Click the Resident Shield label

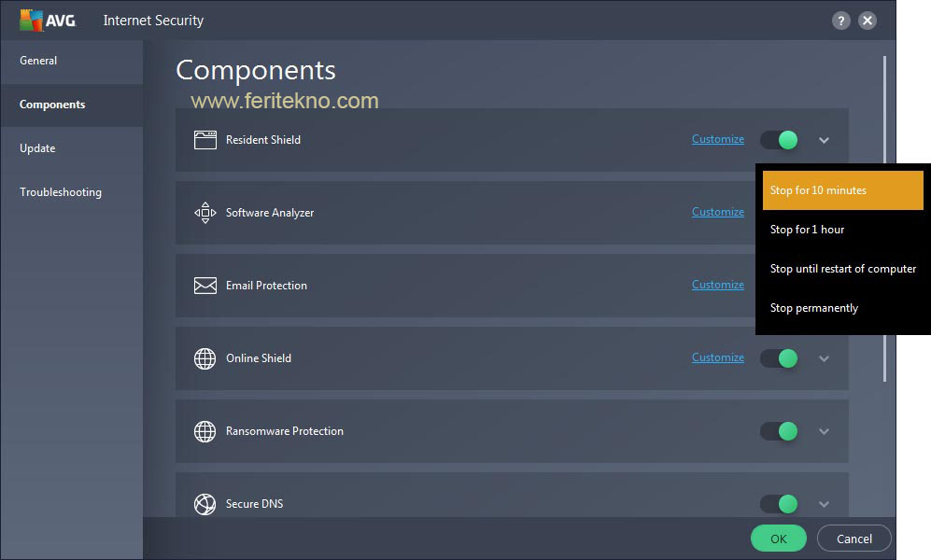click(x=263, y=140)
